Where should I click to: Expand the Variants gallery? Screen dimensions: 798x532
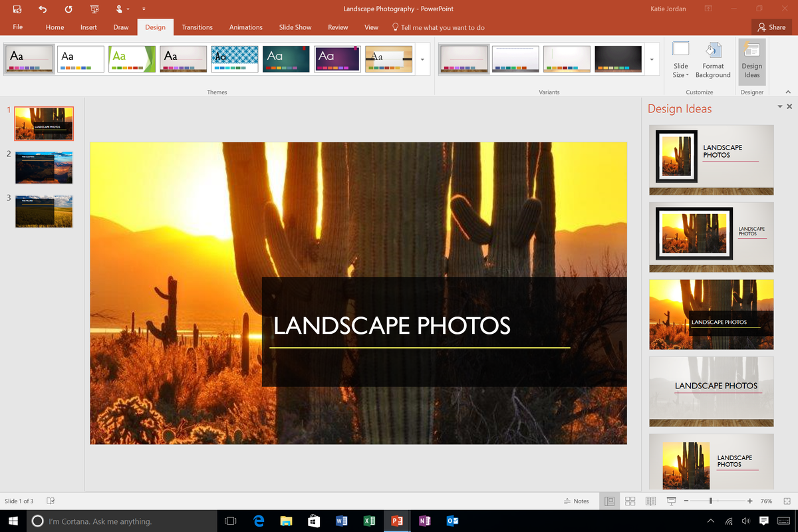[x=652, y=59]
